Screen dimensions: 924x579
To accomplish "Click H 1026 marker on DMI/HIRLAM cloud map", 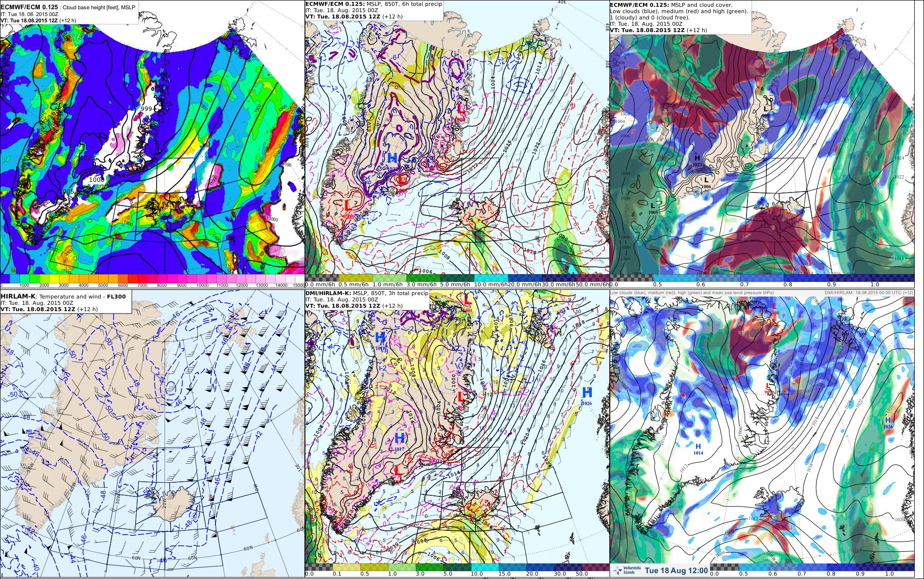I will [x=888, y=422].
